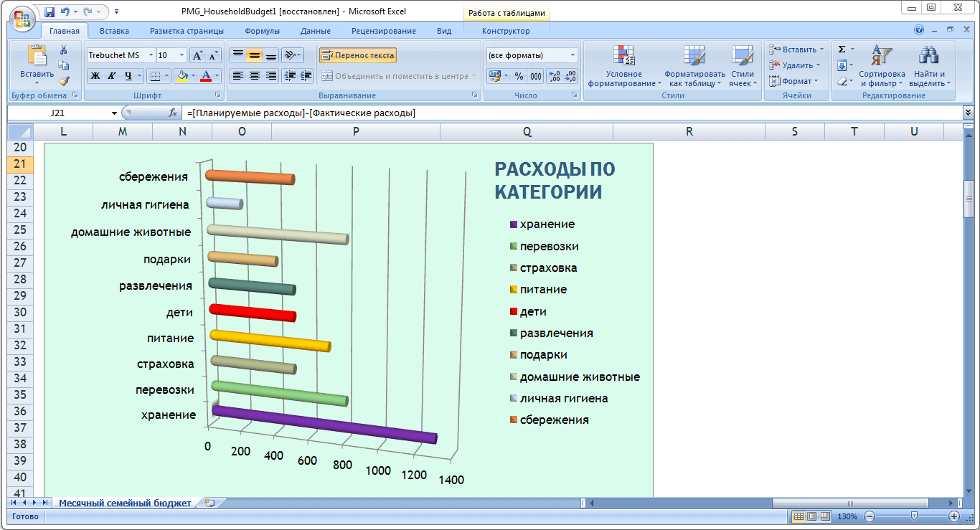Click the Save icon in quick access toolbar

tap(50, 11)
